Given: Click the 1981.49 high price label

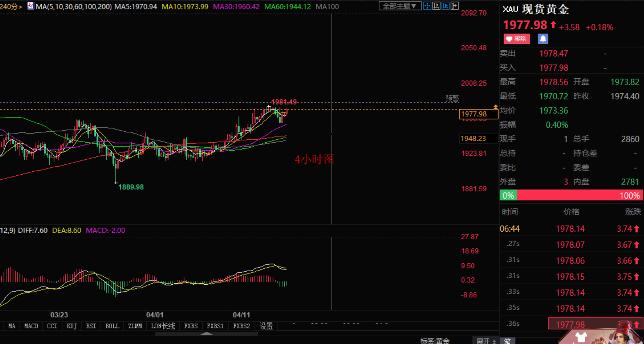Looking at the screenshot, I should click(x=284, y=102).
